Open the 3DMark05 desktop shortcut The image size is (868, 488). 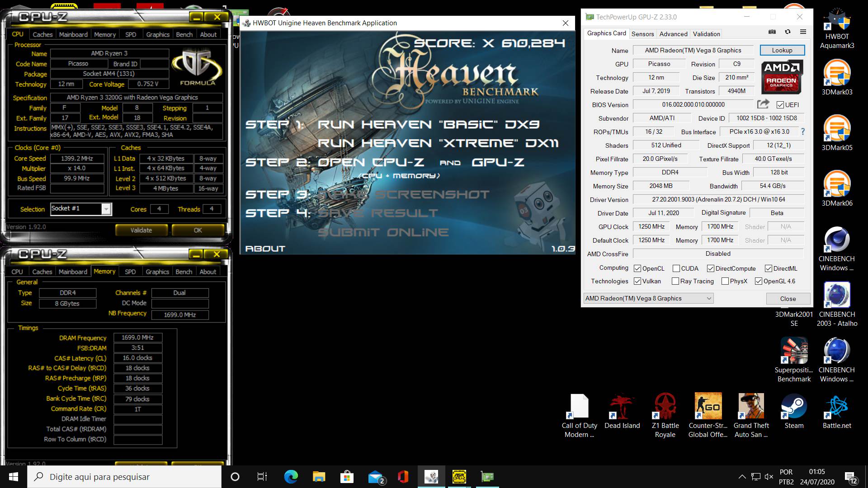[837, 132]
